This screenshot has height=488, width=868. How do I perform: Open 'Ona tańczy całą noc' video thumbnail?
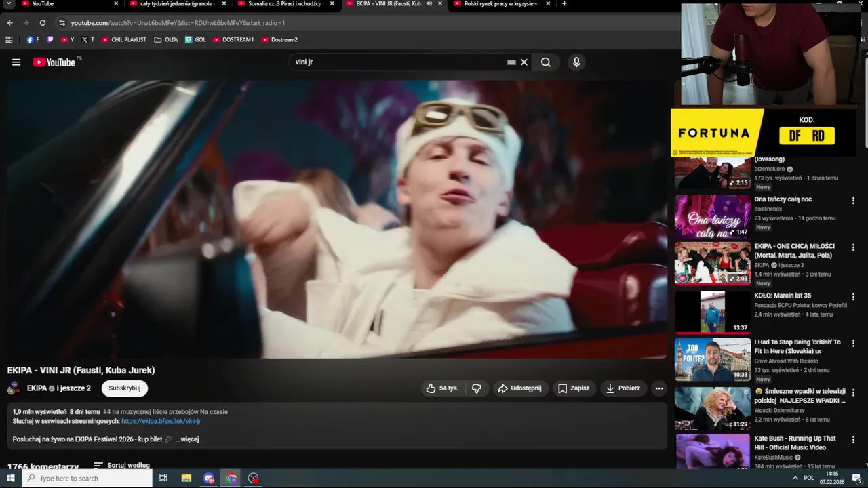coord(712,216)
